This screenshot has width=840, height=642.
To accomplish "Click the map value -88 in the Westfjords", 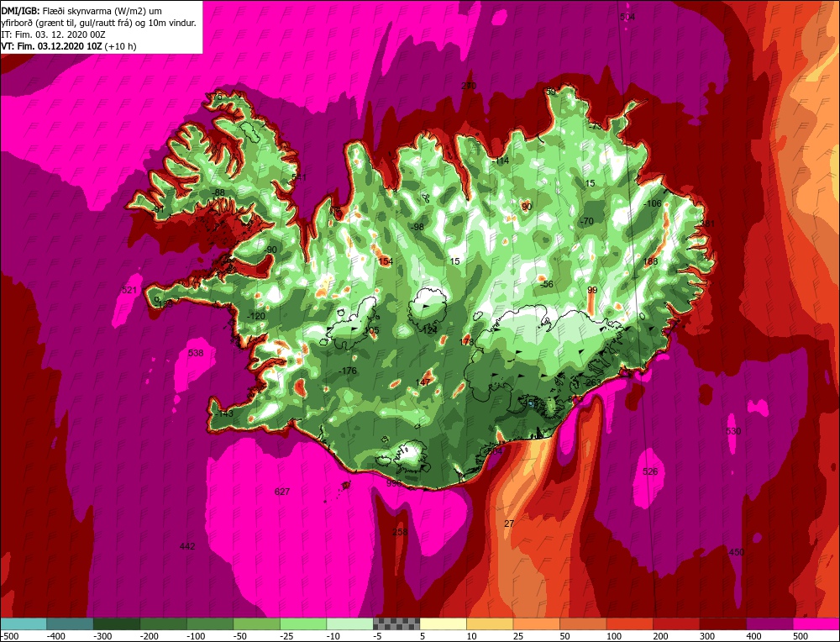I will click(218, 193).
